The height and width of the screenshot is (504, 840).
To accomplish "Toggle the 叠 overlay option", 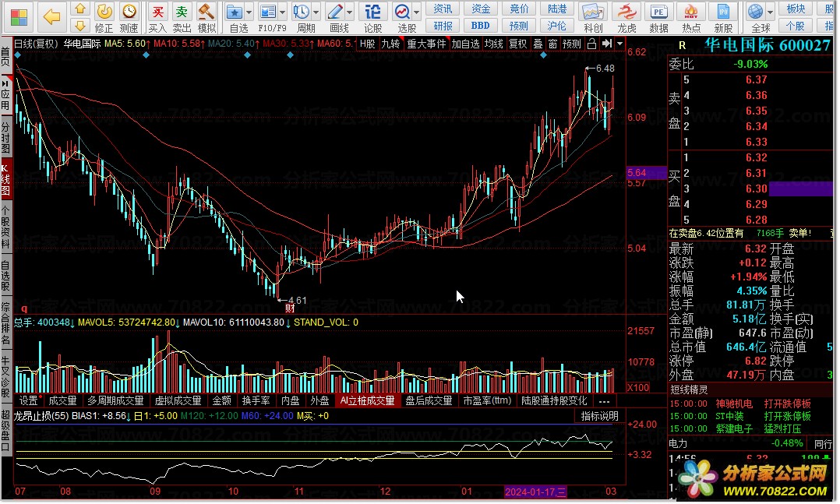I will coord(538,44).
